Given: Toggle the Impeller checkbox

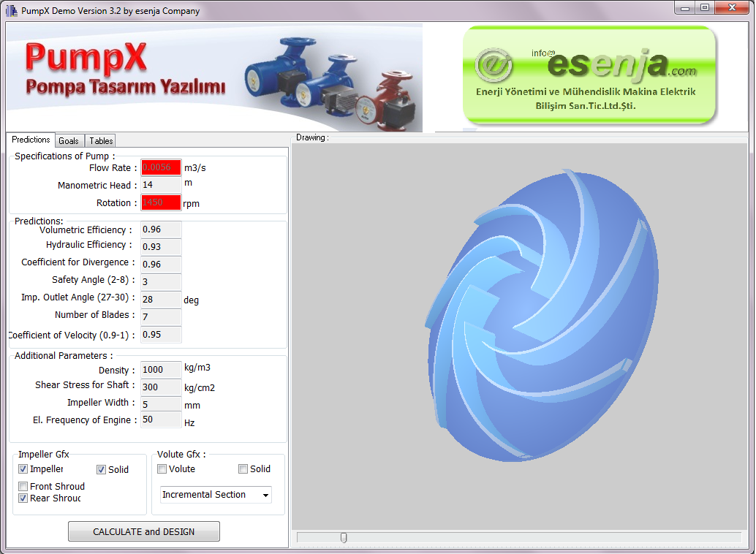Looking at the screenshot, I should (23, 469).
